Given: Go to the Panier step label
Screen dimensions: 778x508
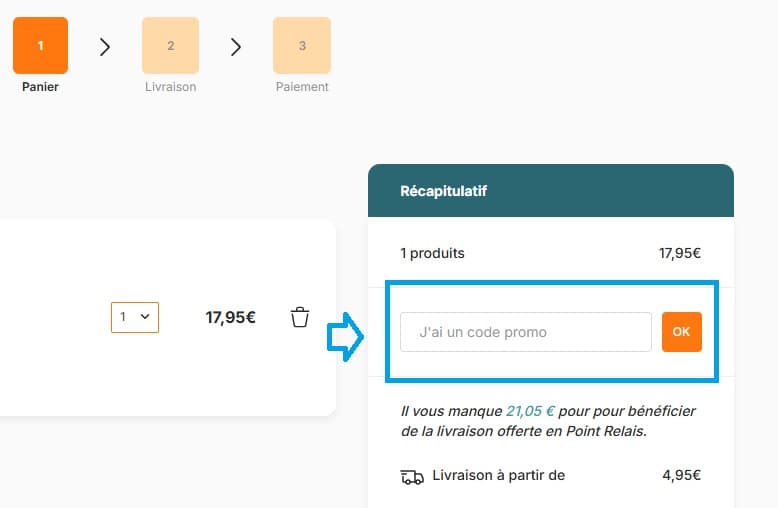Looking at the screenshot, I should click(x=40, y=87).
